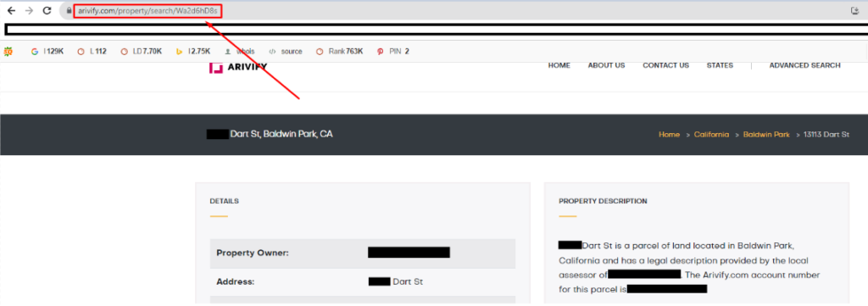Open ADVANCED SEARCH
The image size is (868, 306).
pyautogui.click(x=804, y=65)
